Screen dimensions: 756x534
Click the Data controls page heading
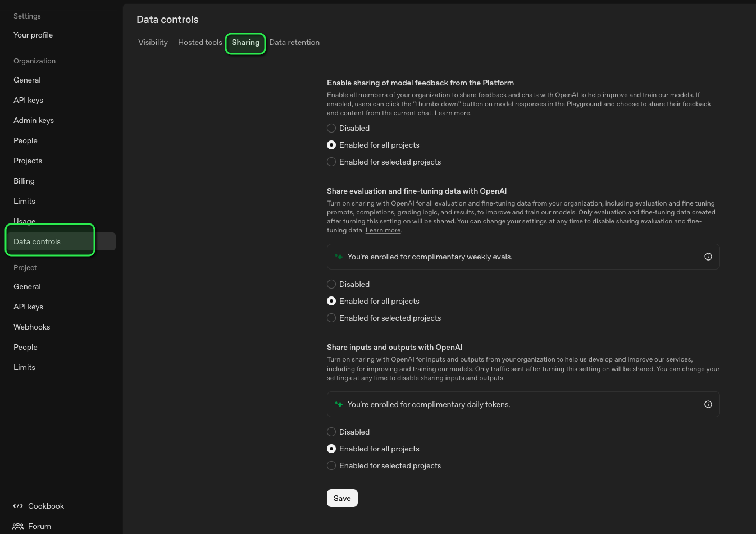coord(167,20)
